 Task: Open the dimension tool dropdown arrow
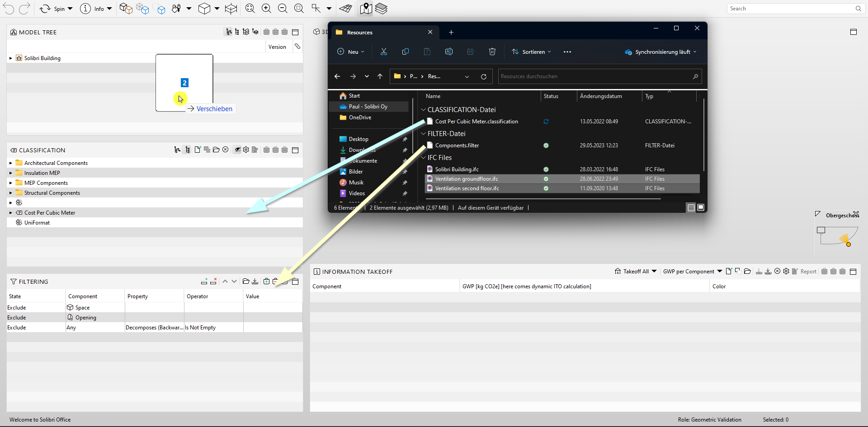(x=329, y=9)
